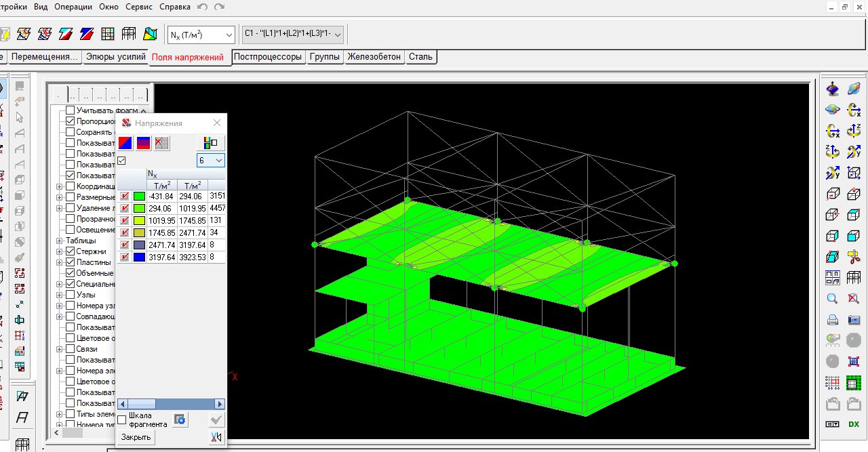Click the green DX export icon

click(x=854, y=424)
